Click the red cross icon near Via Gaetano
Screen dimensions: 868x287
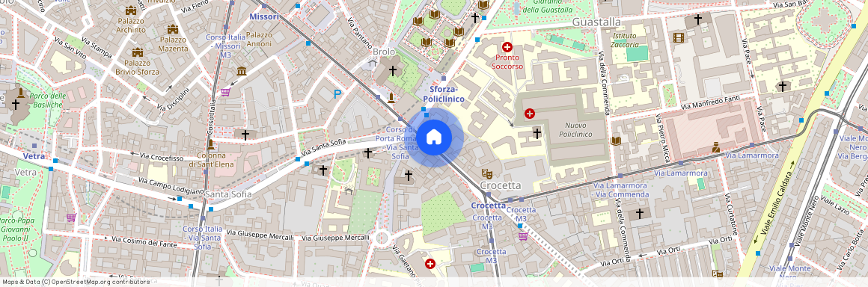point(430,264)
